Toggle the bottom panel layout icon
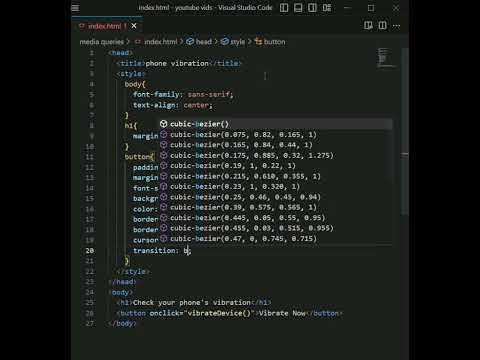This screenshot has height=360, width=480. point(298,8)
